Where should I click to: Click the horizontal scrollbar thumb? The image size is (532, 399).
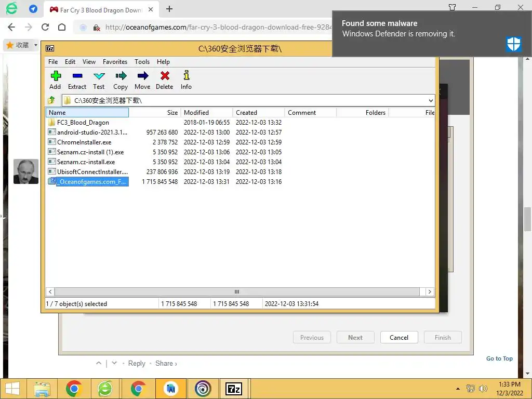point(237,291)
